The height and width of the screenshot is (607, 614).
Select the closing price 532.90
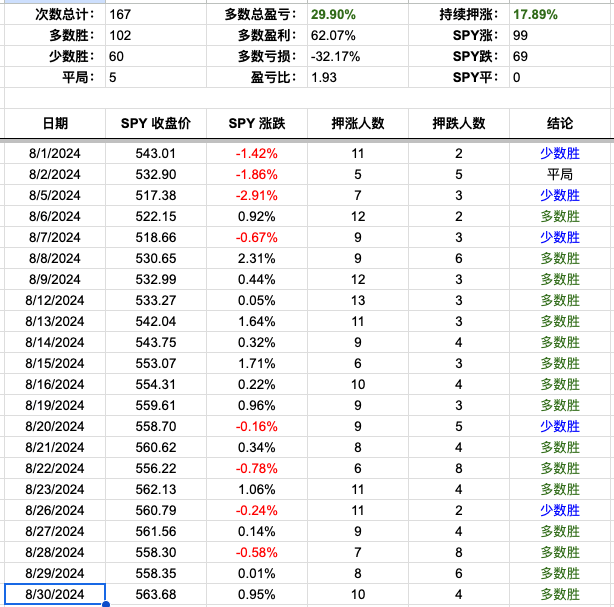[x=156, y=174]
